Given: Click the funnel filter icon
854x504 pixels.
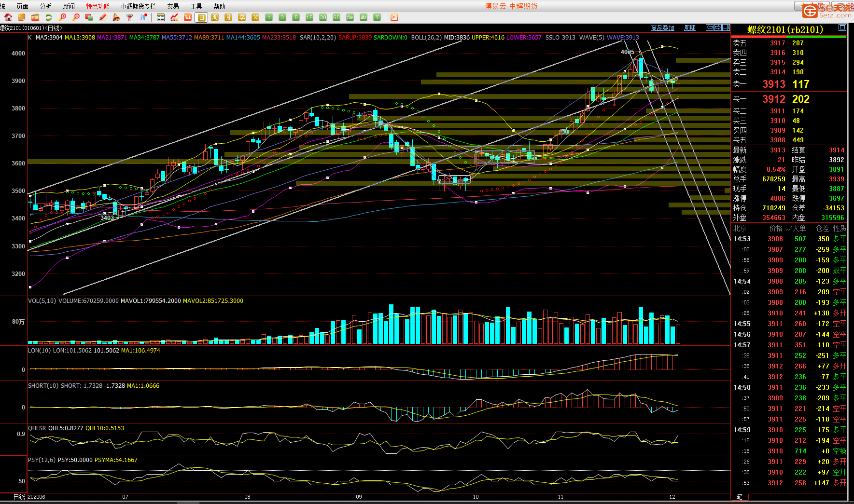Looking at the screenshot, I should [129, 17].
